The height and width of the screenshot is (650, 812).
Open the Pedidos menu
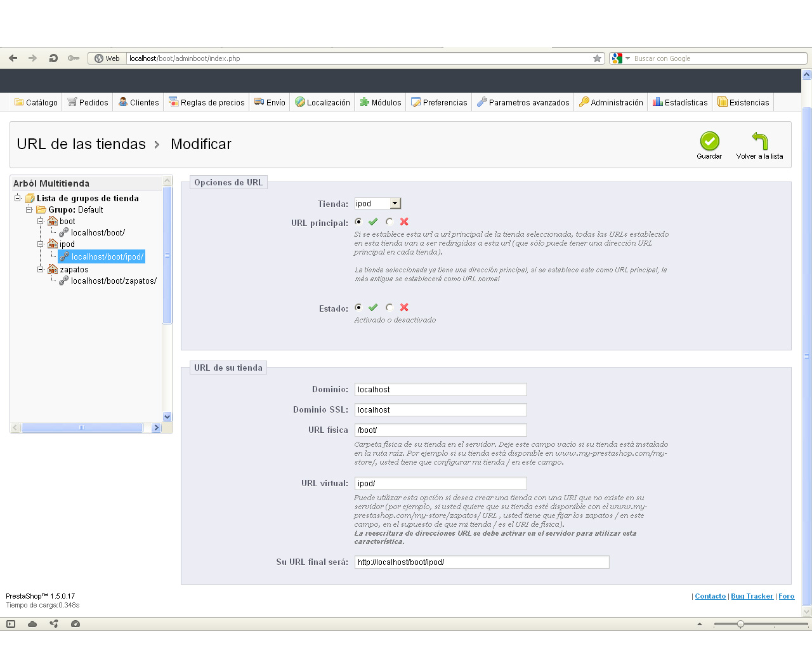point(88,102)
